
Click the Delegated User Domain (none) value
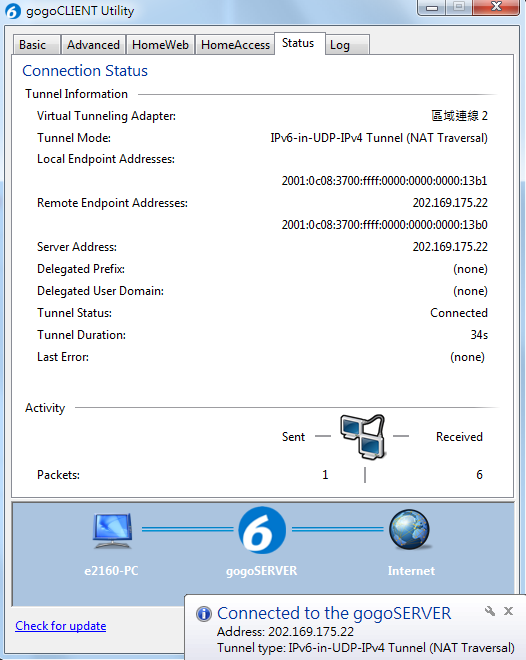coord(470,291)
